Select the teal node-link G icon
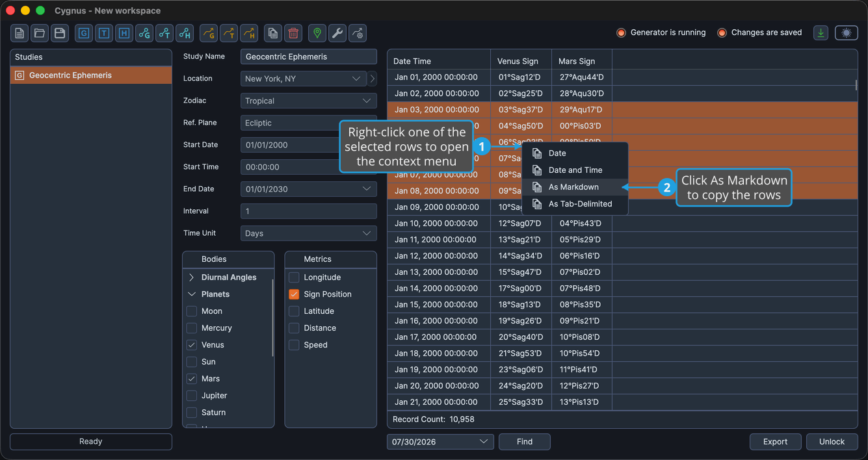 144,33
